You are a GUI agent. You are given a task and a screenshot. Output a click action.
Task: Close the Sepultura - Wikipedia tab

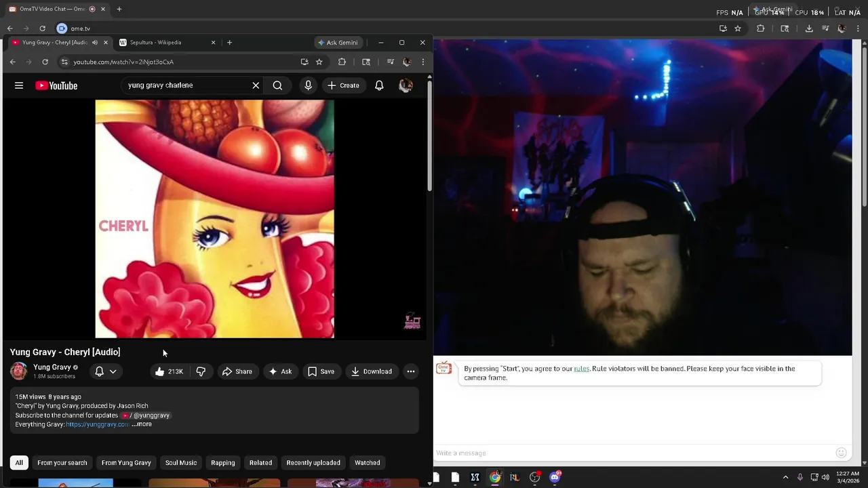point(213,43)
